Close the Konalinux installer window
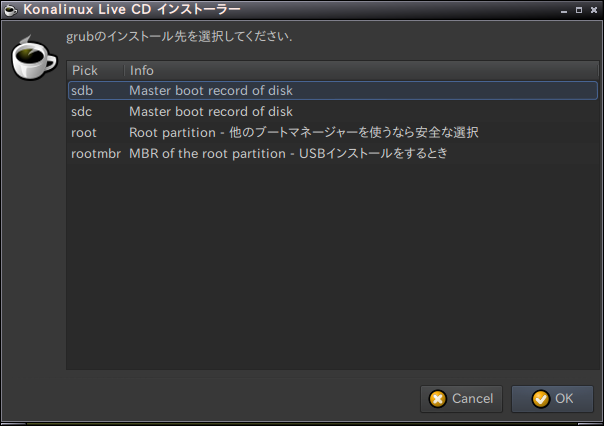Screen dimensions: 604x426 (594, 10)
